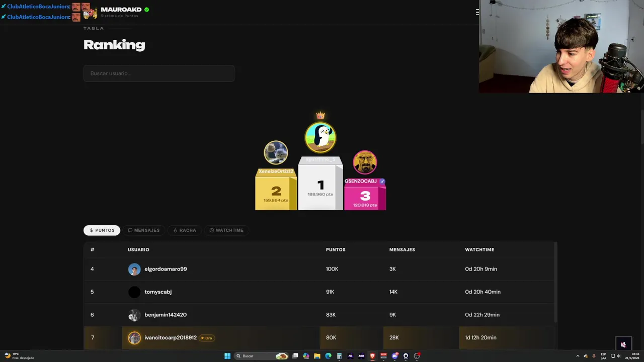The image size is (644, 362).
Task: Click the 159.864 pts second-place score
Action: pyautogui.click(x=276, y=200)
